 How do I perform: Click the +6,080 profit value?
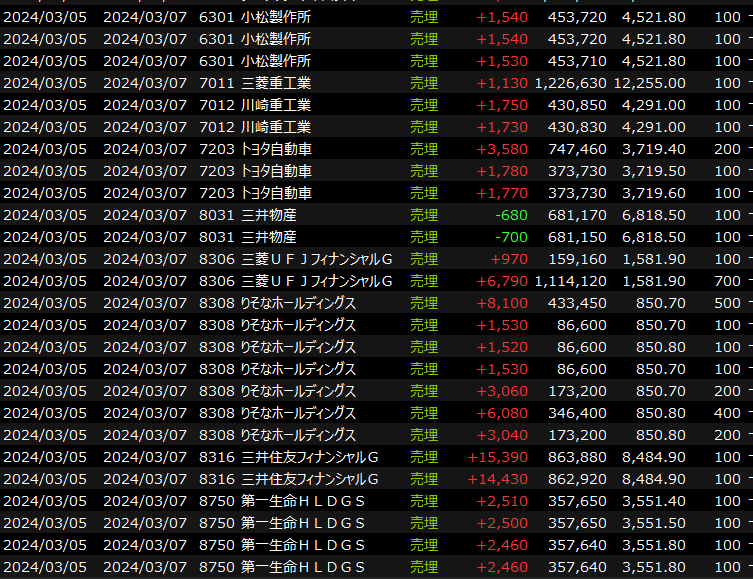(x=502, y=413)
